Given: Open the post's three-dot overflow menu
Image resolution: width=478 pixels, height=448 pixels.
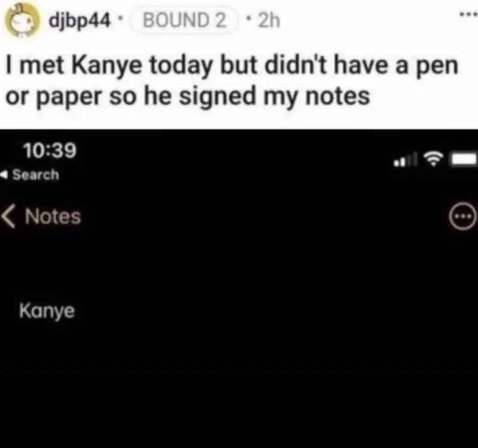Looking at the screenshot, I should click(x=470, y=14).
